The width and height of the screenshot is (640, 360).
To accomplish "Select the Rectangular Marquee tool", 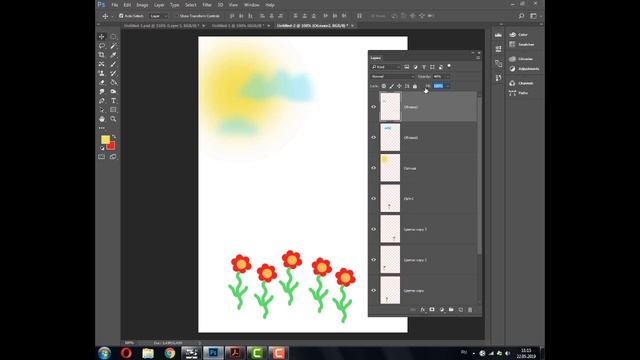I will 113,37.
